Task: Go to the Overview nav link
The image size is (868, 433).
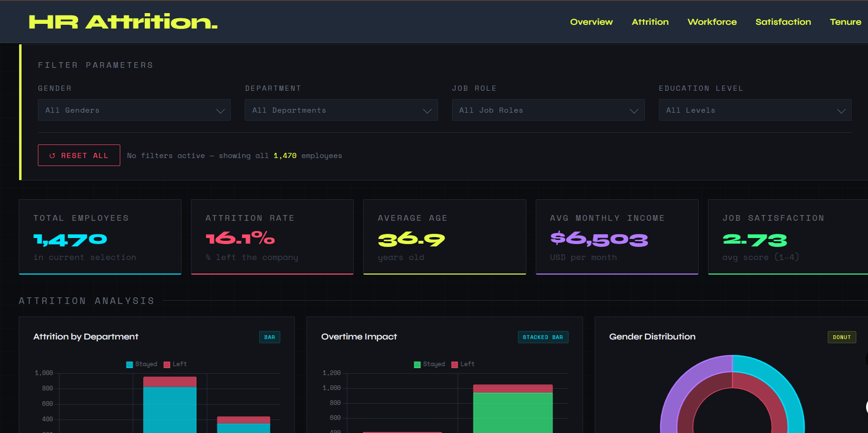Action: [x=591, y=22]
